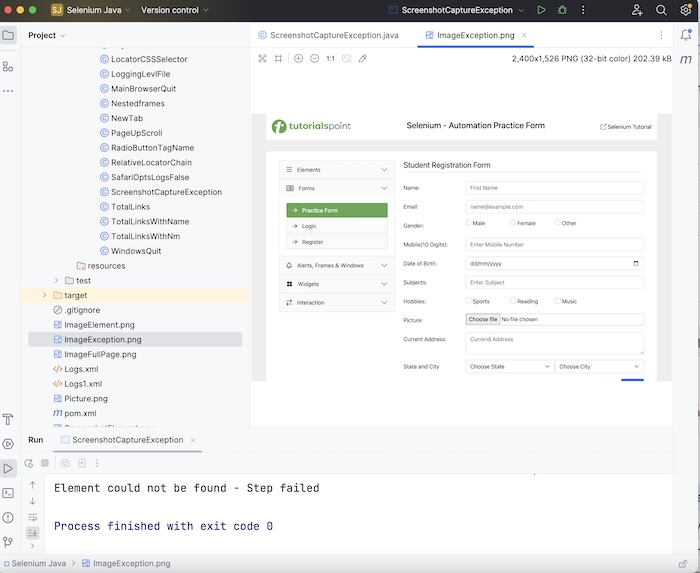Toggle soft-wrap in Run console

coord(32,517)
